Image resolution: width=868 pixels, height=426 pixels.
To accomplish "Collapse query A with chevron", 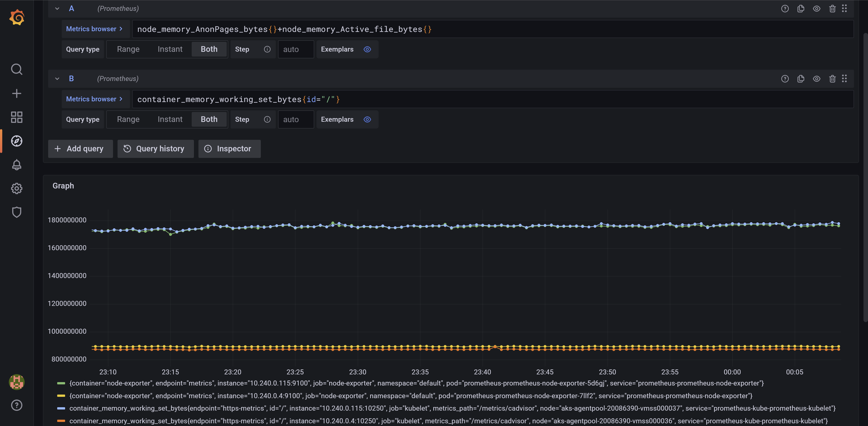I will click(57, 9).
